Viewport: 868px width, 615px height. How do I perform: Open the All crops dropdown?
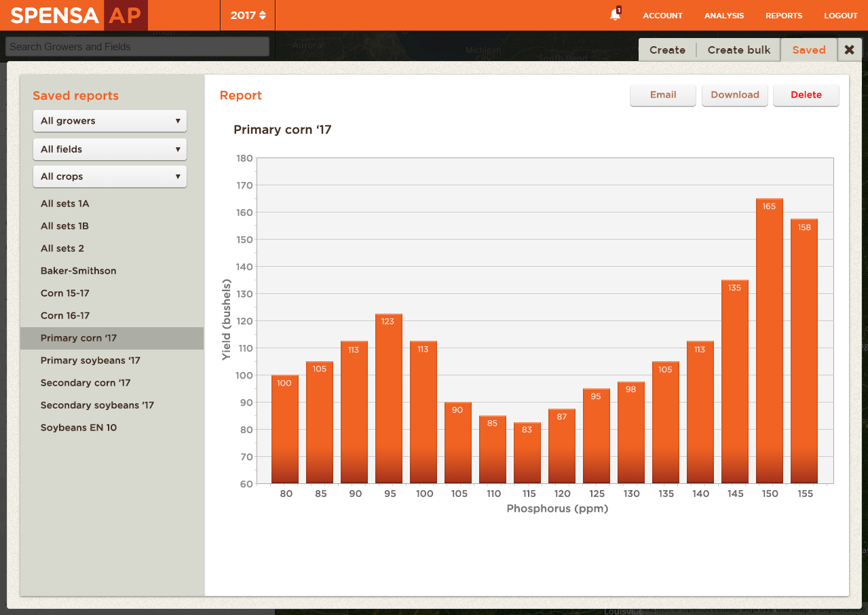click(x=109, y=176)
